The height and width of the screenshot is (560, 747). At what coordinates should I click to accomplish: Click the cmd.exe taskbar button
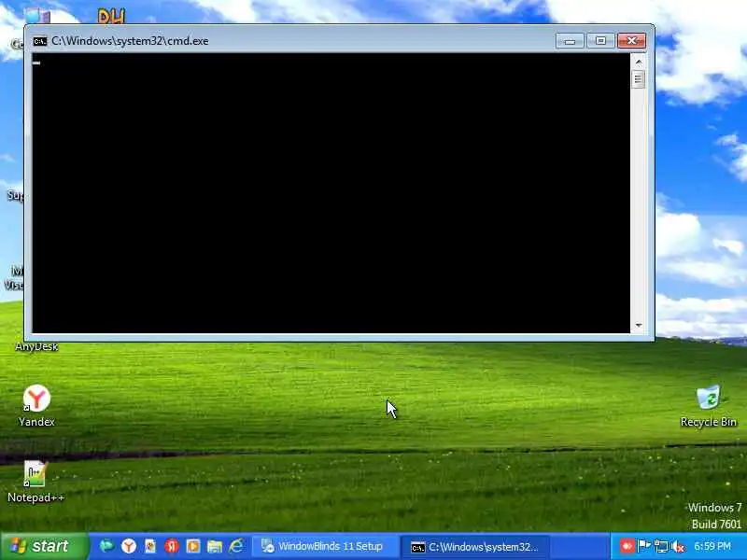click(475, 547)
